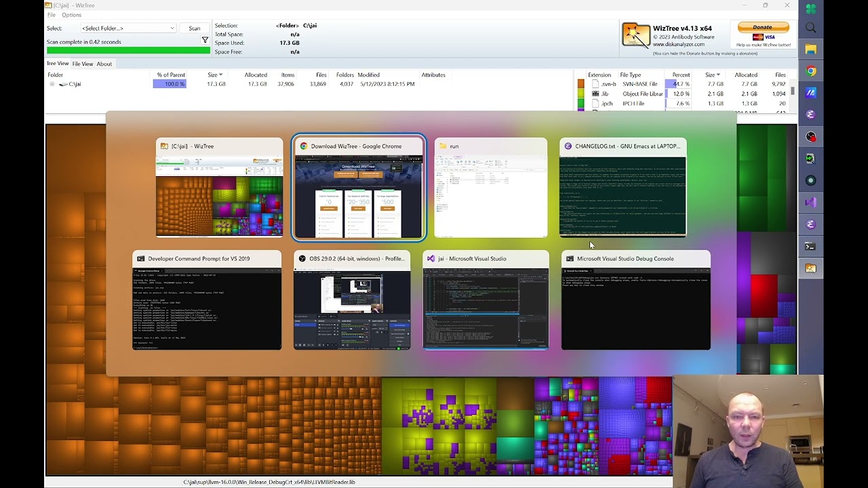Open the About tab
This screenshot has width=868, height=488.
[x=104, y=64]
